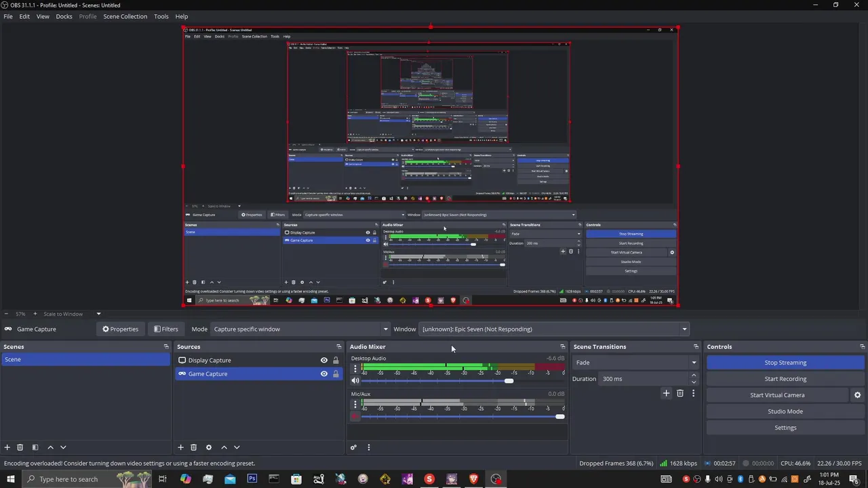868x488 pixels.
Task: Zoom out preview with minus icon
Action: [x=6, y=314]
